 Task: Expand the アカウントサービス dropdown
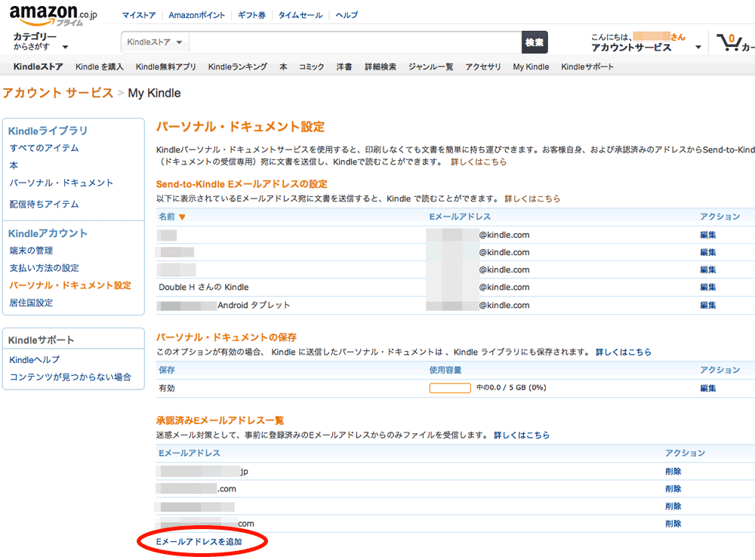click(646, 48)
